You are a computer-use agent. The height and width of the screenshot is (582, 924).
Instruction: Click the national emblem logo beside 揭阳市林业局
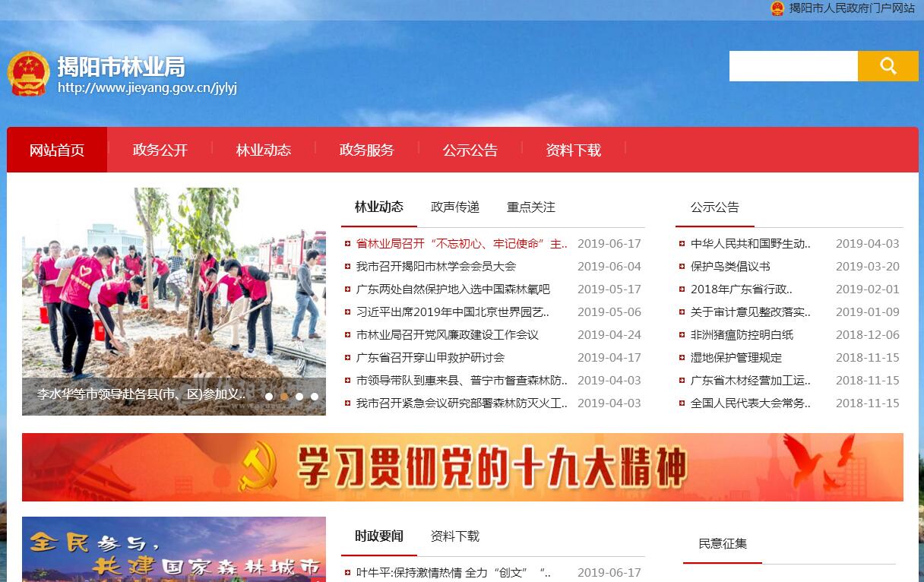(28, 74)
